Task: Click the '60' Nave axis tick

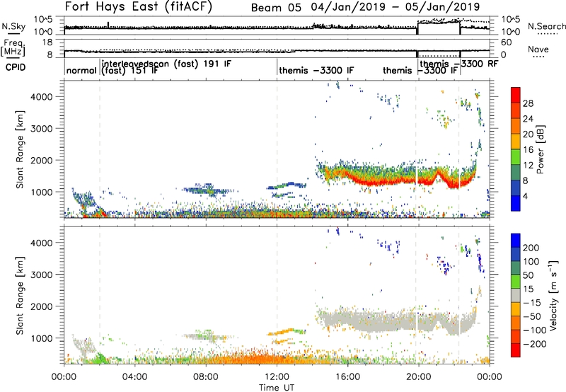Action: [x=507, y=42]
